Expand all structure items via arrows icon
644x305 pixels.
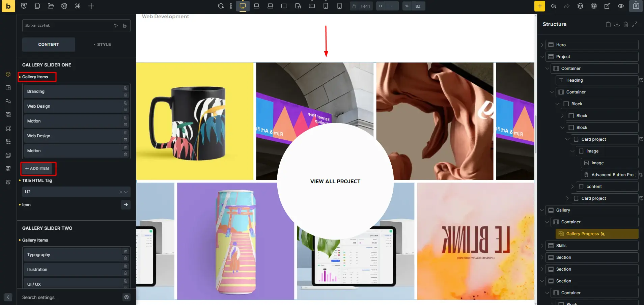[x=635, y=24]
